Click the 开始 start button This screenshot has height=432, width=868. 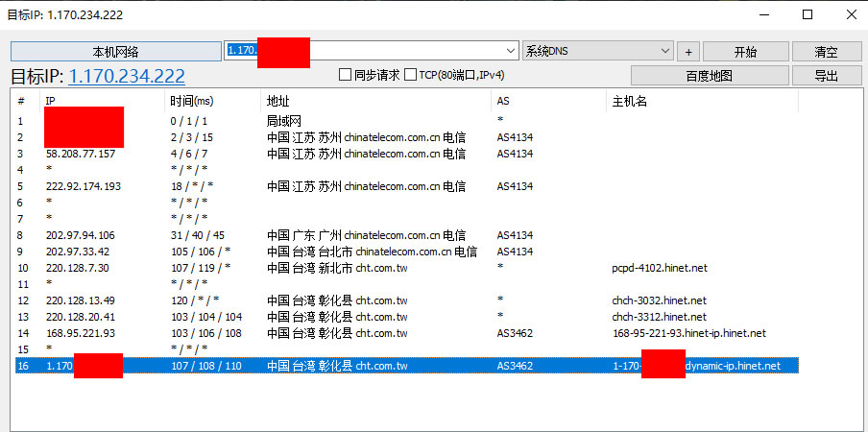(744, 52)
